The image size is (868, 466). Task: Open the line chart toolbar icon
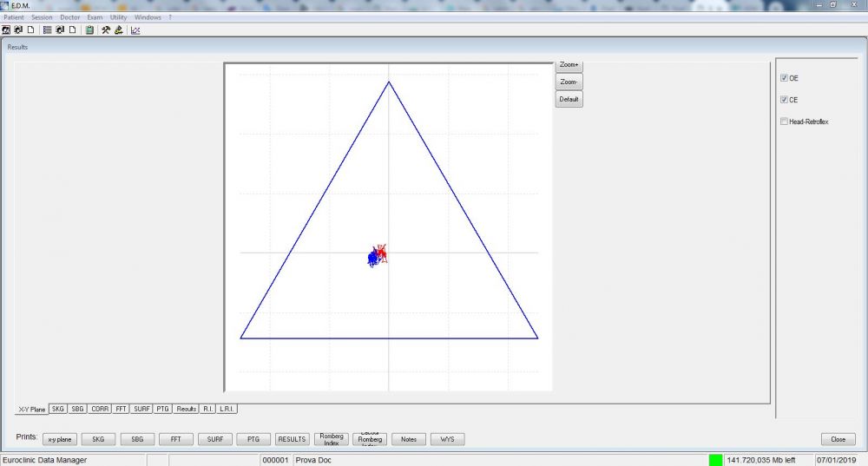135,30
